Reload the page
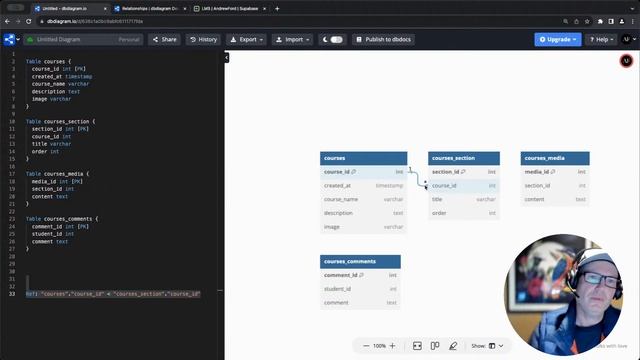Image resolution: width=640 pixels, height=360 pixels. (x=29, y=21)
